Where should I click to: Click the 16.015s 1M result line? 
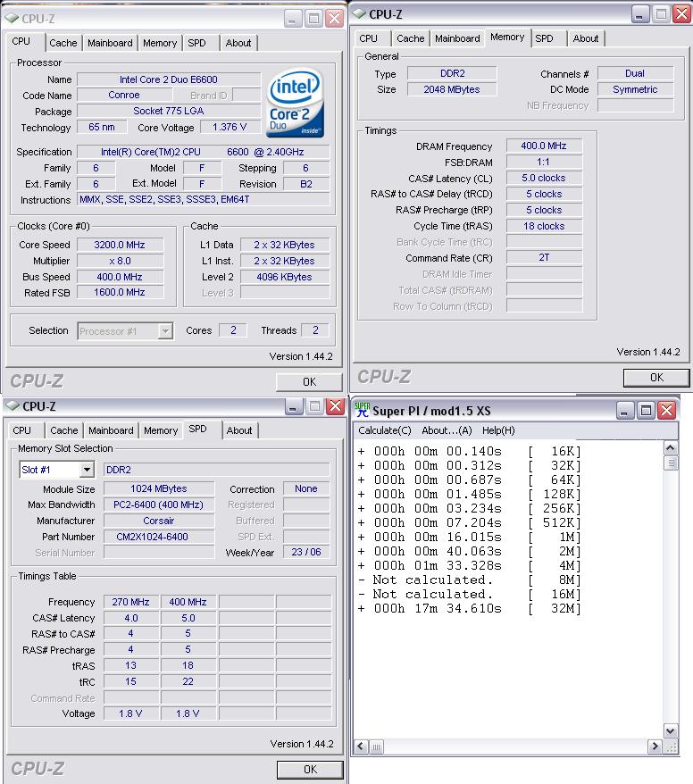click(469, 537)
